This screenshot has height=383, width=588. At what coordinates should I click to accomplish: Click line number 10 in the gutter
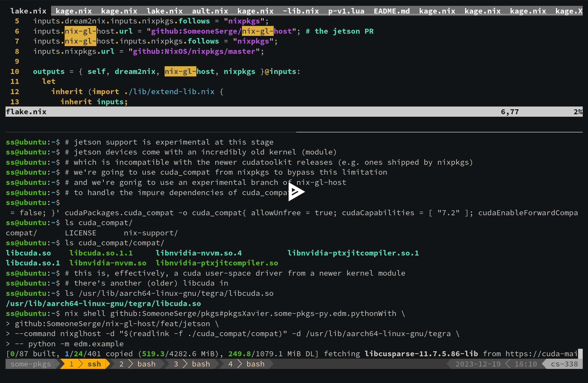(x=15, y=71)
